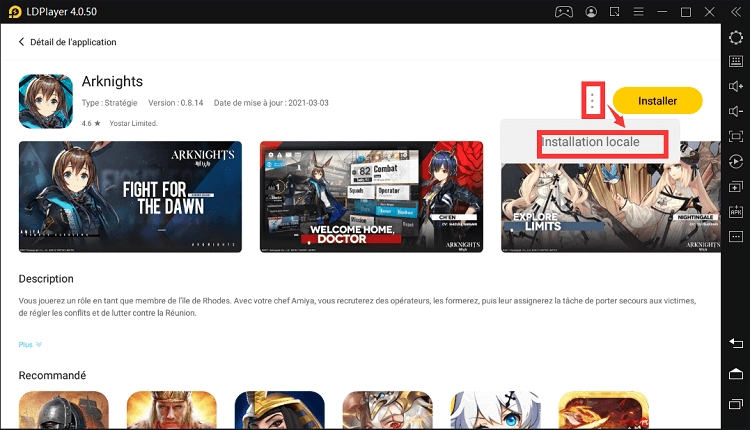Image resolution: width=750 pixels, height=430 pixels.
Task: Open the crowned king recommended game
Action: click(172, 410)
